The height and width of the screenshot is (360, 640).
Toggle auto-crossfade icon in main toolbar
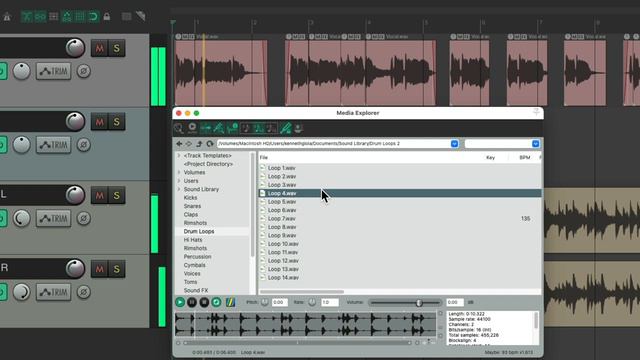(27, 17)
